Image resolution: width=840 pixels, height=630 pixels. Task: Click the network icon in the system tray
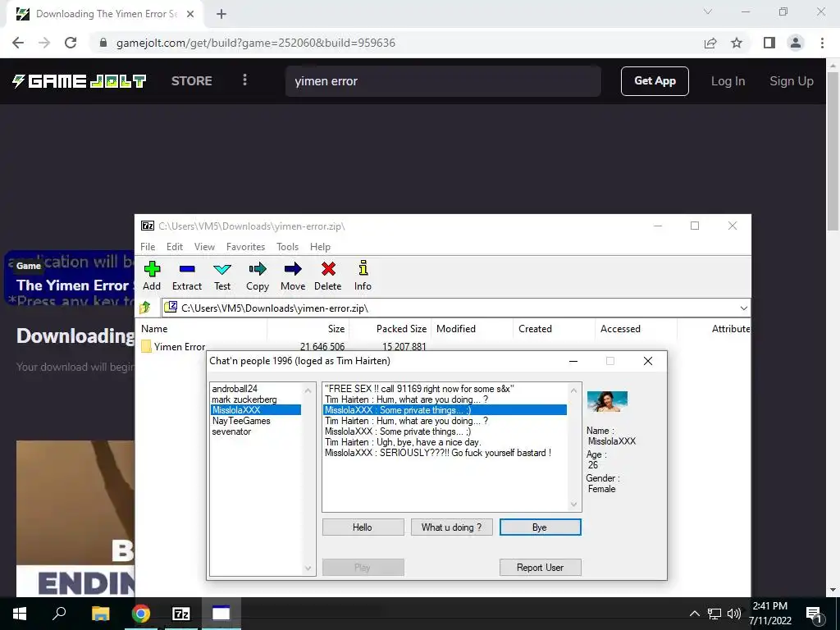tap(714, 614)
